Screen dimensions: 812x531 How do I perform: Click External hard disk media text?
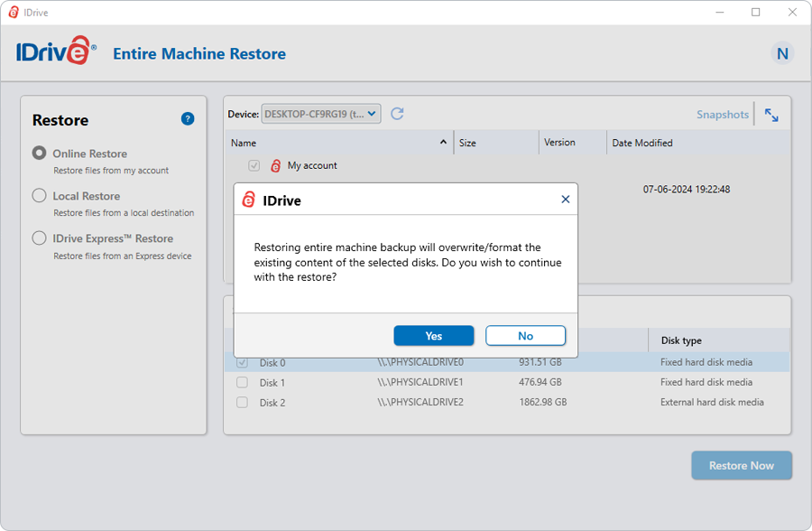pyautogui.click(x=712, y=402)
